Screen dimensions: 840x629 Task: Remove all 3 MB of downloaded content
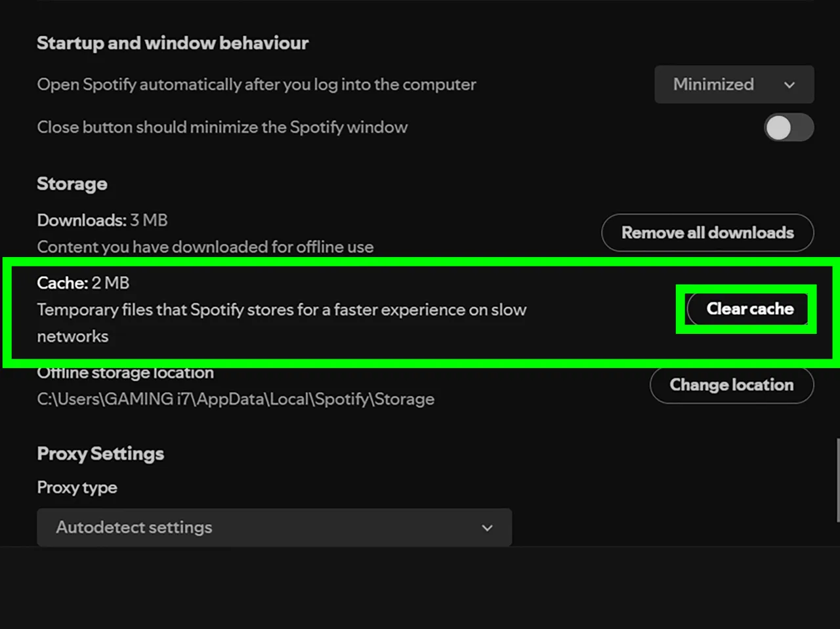coord(707,233)
